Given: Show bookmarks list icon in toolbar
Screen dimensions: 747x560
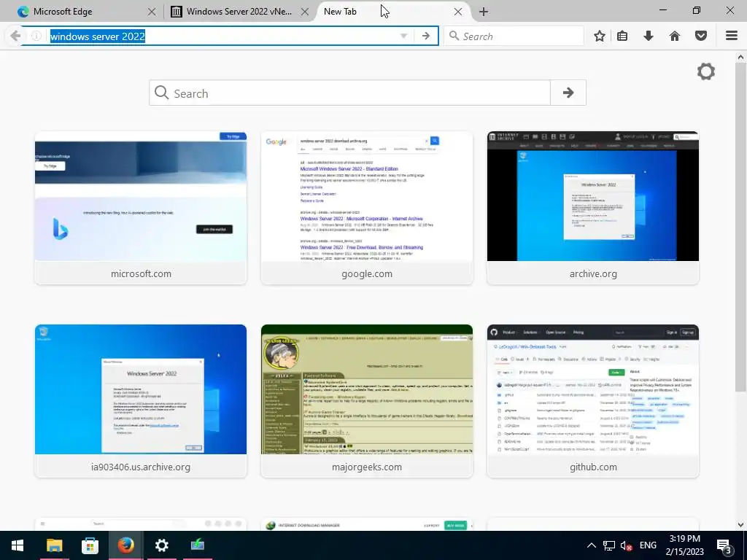Looking at the screenshot, I should (x=622, y=36).
